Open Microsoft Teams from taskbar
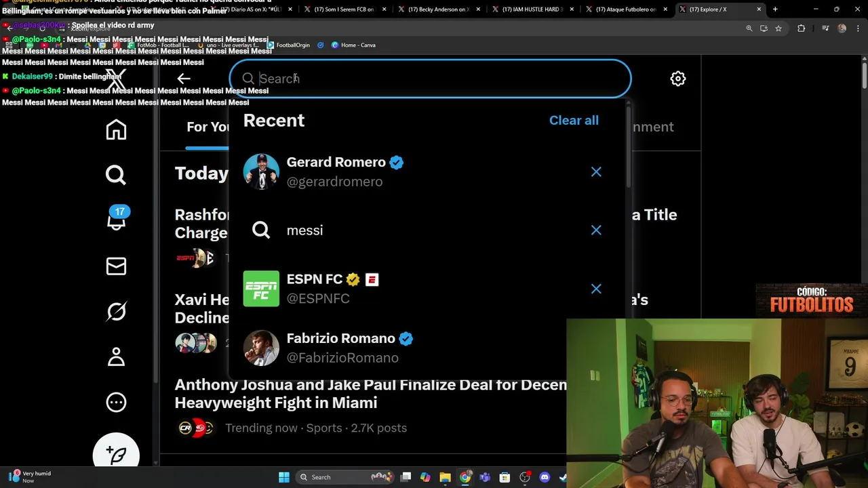868x488 pixels. tap(485, 477)
